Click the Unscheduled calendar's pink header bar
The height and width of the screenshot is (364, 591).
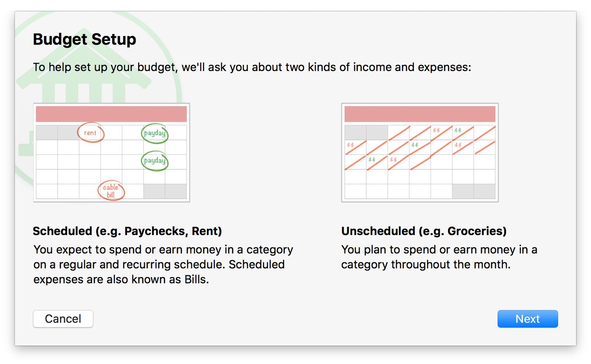point(420,114)
